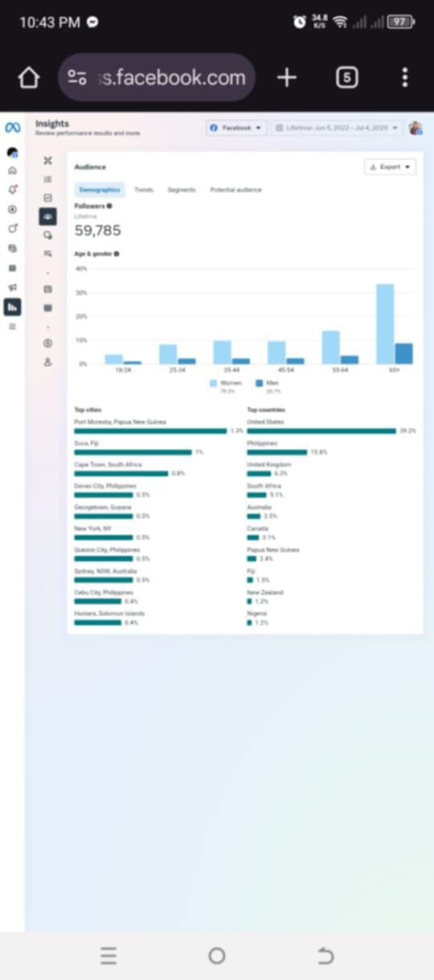Screen dimensions: 434x980
Task: Open Notifications bell in left rail
Action: (x=12, y=190)
